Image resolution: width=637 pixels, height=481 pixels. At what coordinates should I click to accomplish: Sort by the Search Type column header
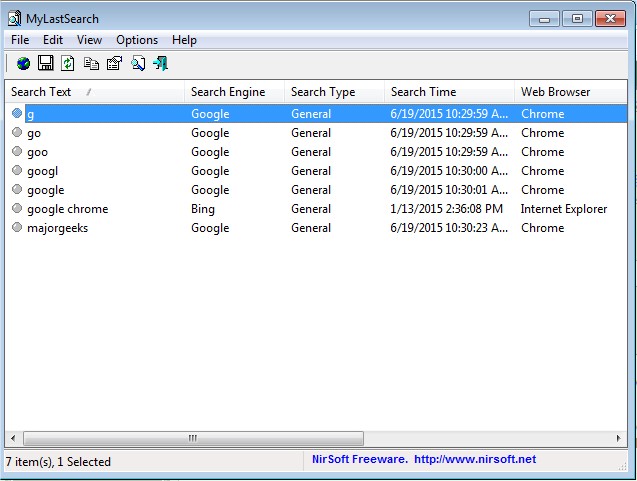(334, 92)
